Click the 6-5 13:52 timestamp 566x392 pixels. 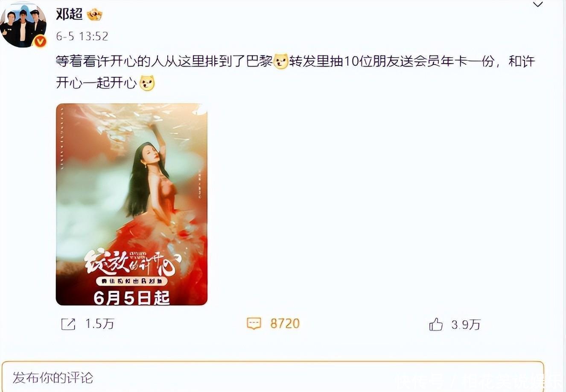click(x=82, y=36)
